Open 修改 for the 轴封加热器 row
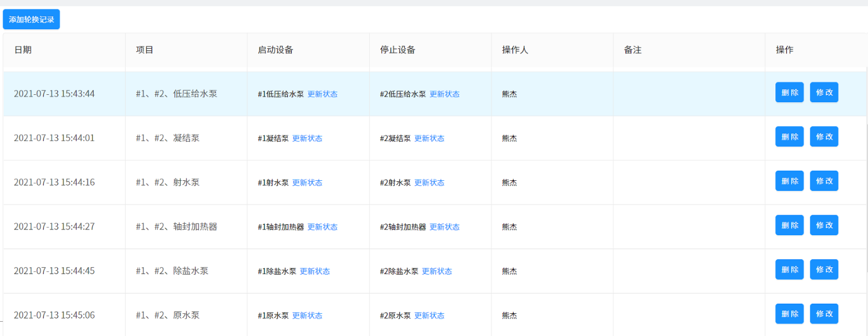 click(x=824, y=225)
